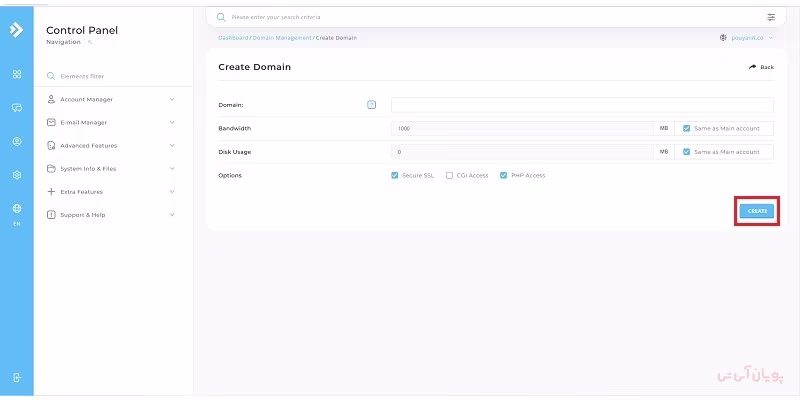
Task: Click the E-mail Manager envelope icon
Action: coord(51,122)
